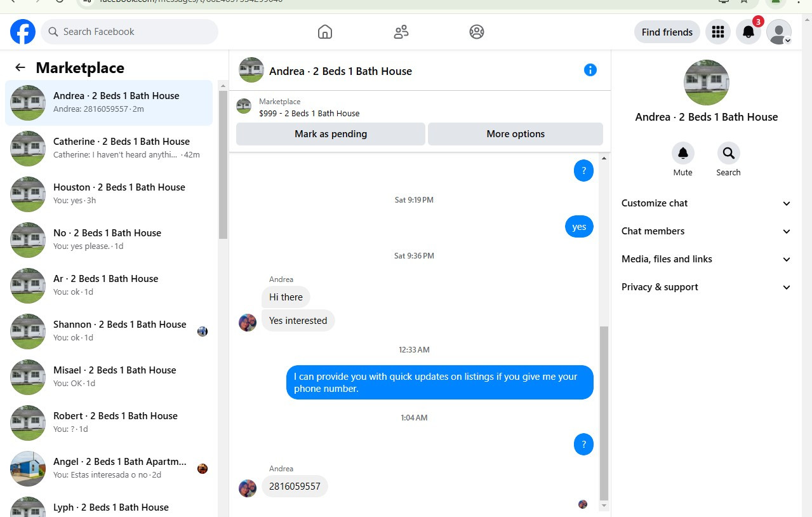Click the blue 'yes' message bubble
This screenshot has width=812, height=517.
(579, 227)
